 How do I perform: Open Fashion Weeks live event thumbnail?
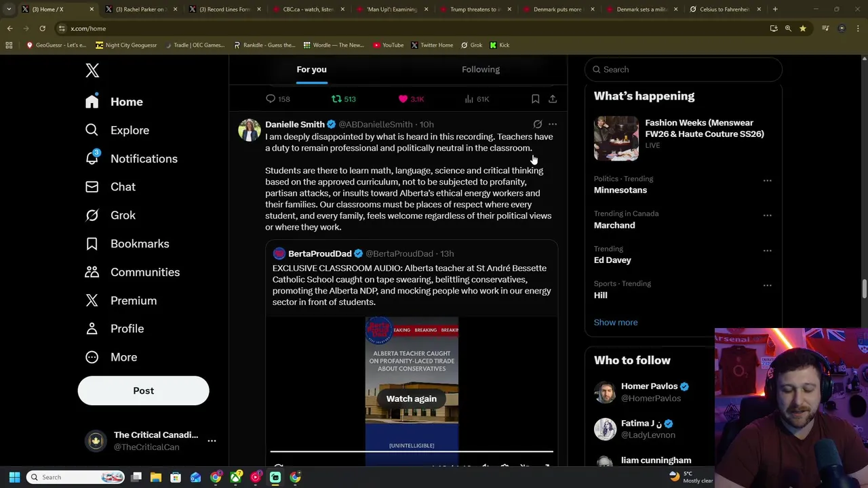tap(616, 138)
